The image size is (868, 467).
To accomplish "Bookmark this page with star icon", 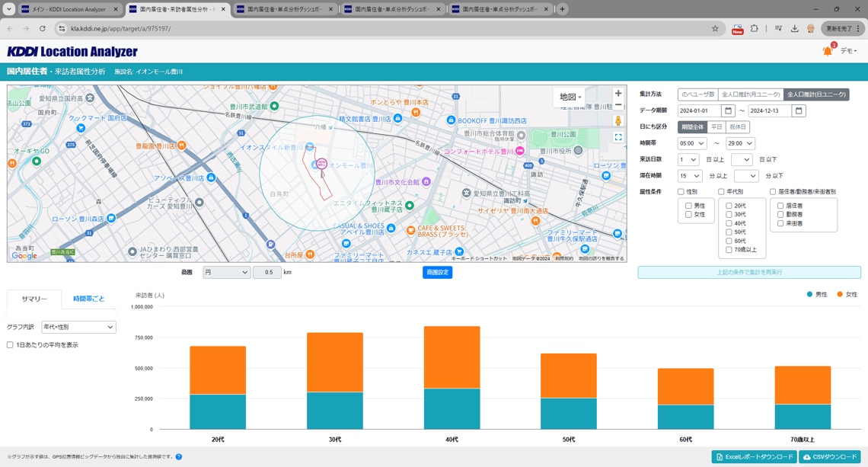I will point(715,29).
